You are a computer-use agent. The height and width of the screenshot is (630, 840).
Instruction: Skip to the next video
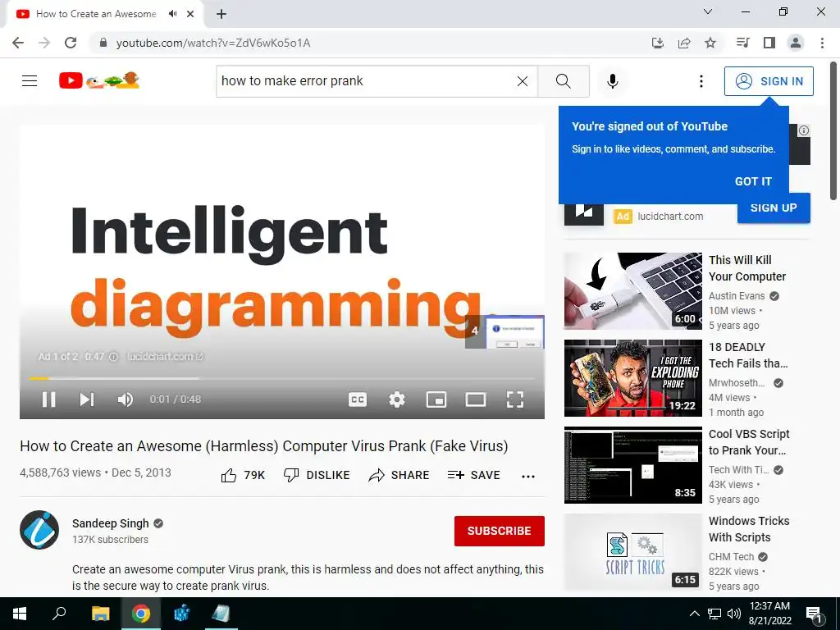click(x=87, y=399)
